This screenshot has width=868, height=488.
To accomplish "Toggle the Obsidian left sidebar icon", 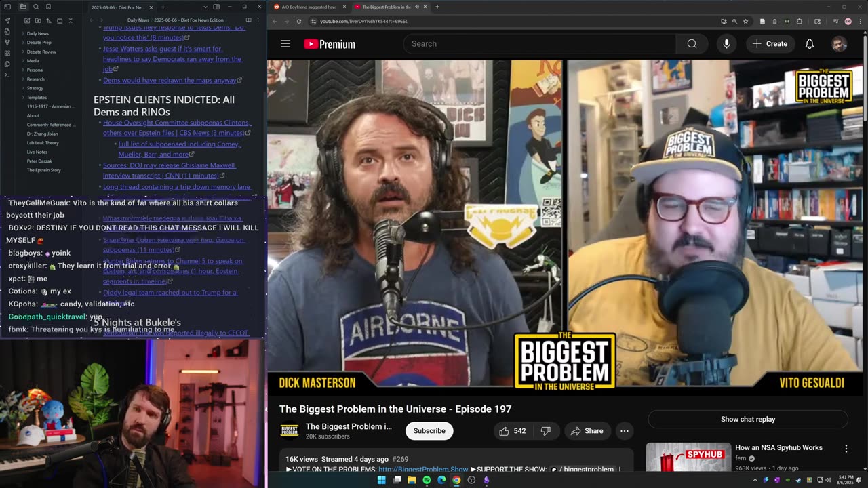I will 7,7.
